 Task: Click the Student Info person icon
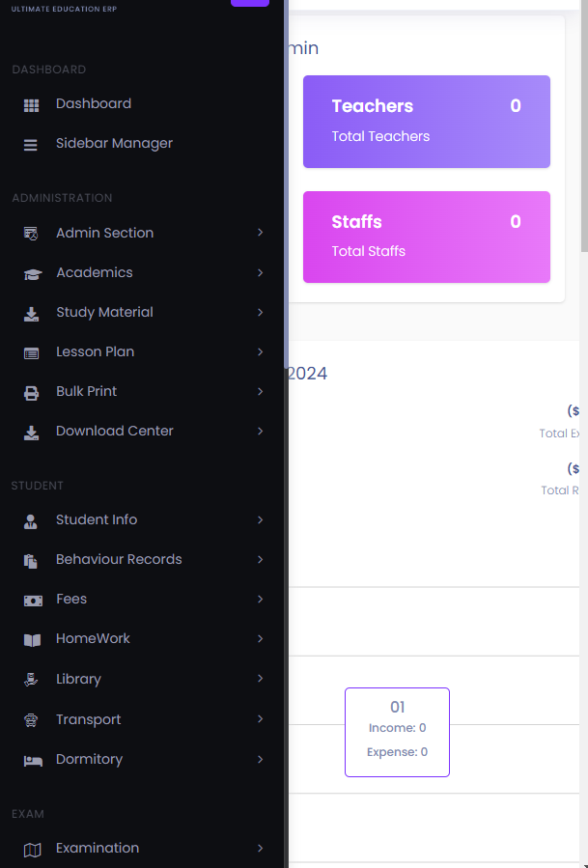click(31, 520)
